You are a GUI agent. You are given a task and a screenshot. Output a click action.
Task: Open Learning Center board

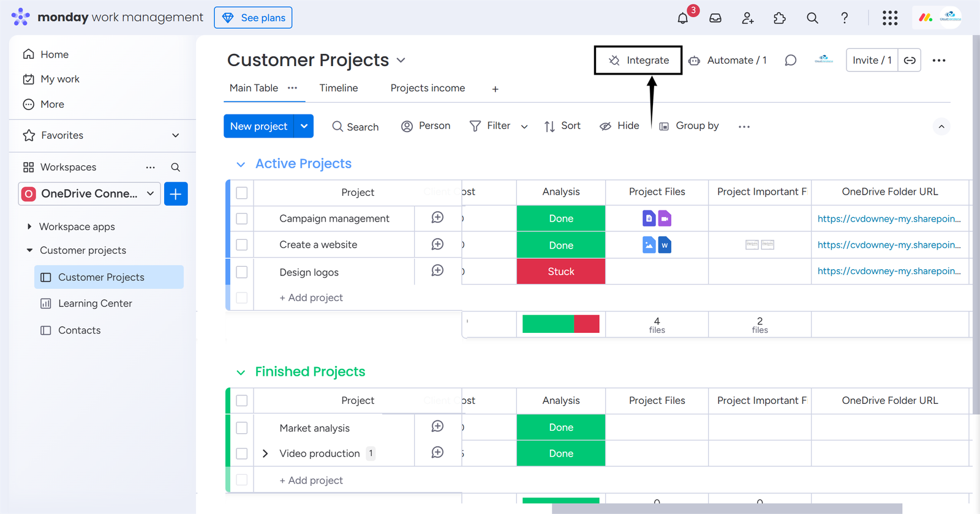tap(95, 304)
